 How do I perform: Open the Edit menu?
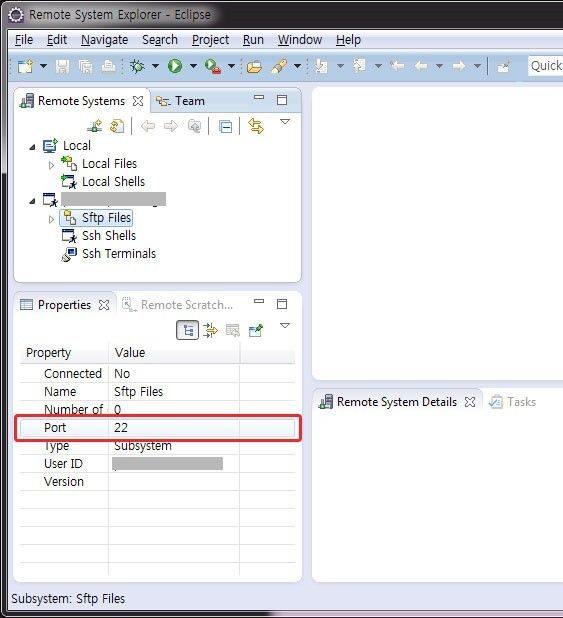tap(57, 40)
